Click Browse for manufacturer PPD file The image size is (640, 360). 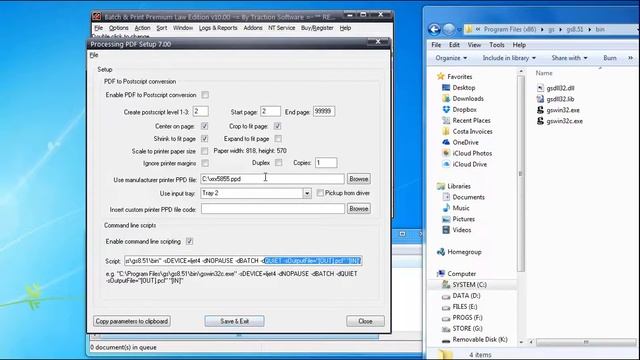coord(359,179)
